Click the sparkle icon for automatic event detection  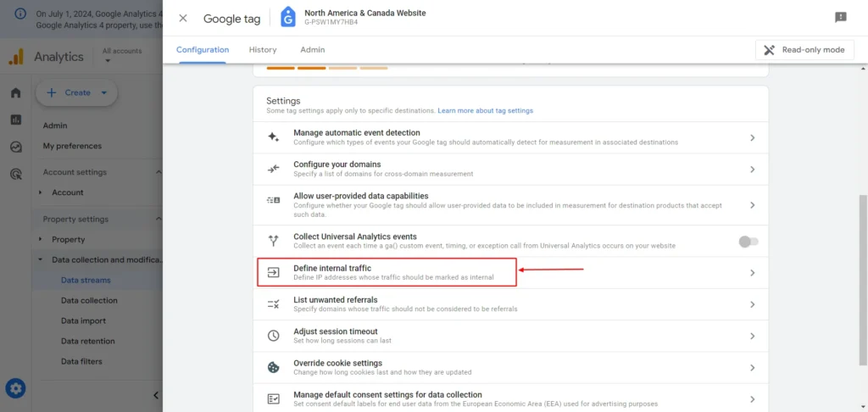click(274, 137)
